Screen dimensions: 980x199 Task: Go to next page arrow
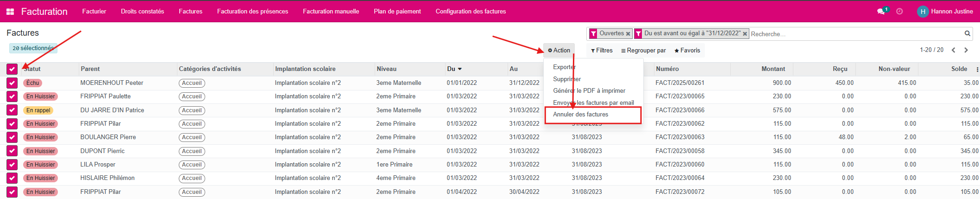pyautogui.click(x=966, y=50)
